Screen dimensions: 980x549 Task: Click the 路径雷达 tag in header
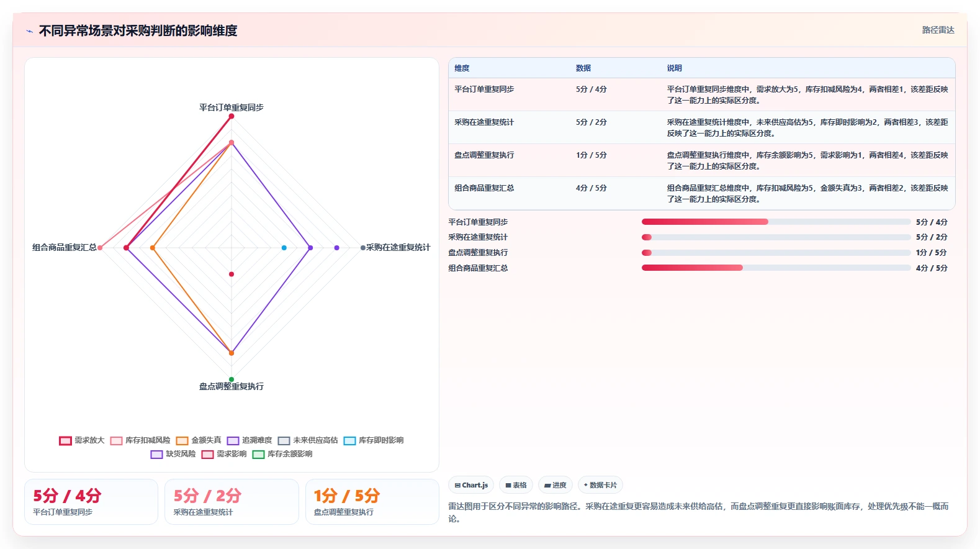click(938, 30)
